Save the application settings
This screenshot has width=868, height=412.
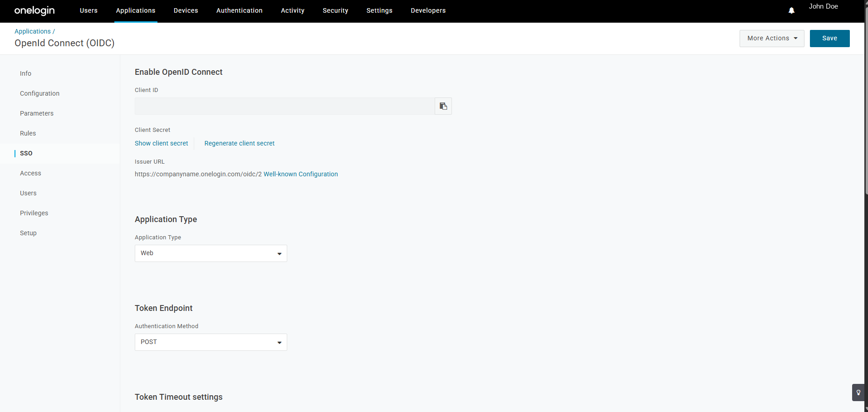tap(830, 39)
